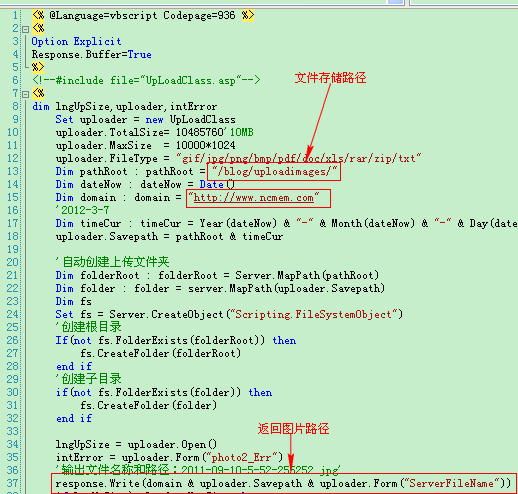Viewport: 518px width, 494px height.
Task: Click line number 33 in gutter
Action: pyautogui.click(x=13, y=432)
